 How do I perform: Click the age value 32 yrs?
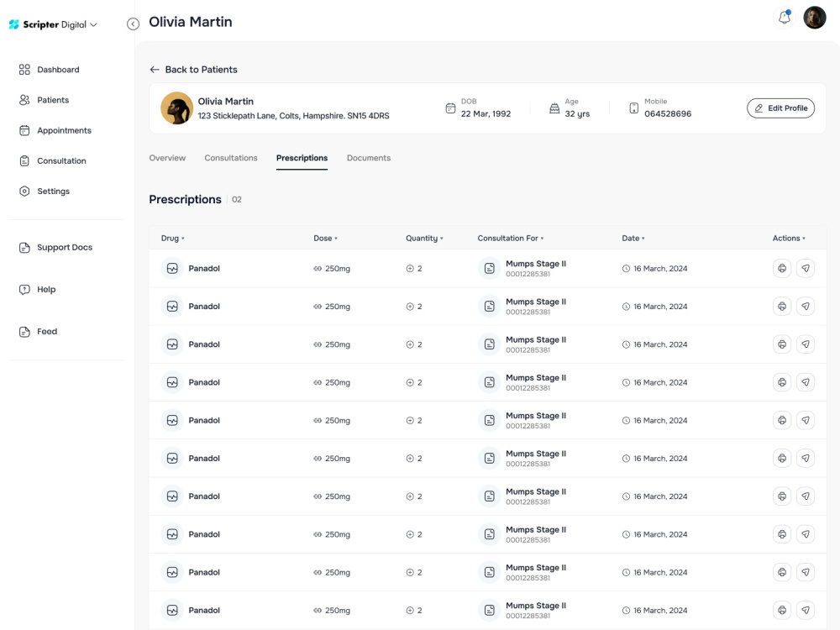(577, 114)
